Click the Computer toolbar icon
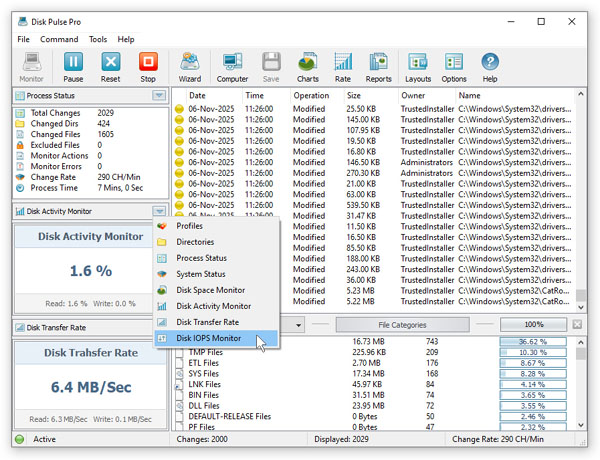 [232, 67]
